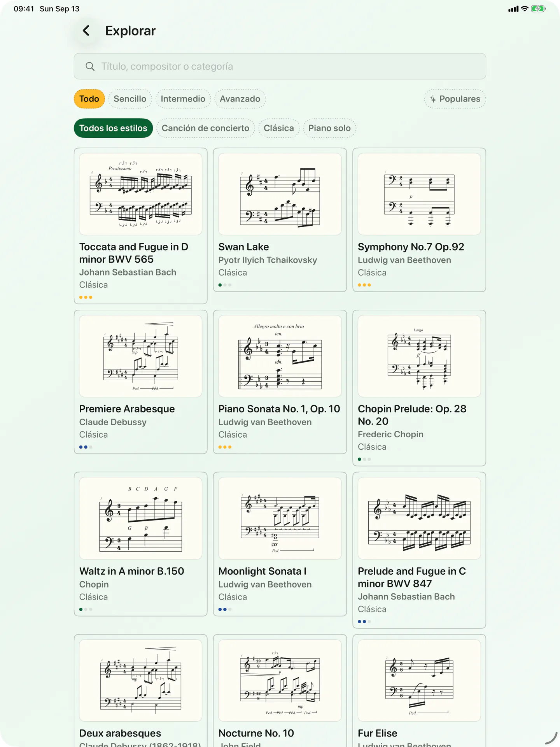Click Prelude and Fugue in C minor title
This screenshot has width=560, height=747.
[412, 577]
